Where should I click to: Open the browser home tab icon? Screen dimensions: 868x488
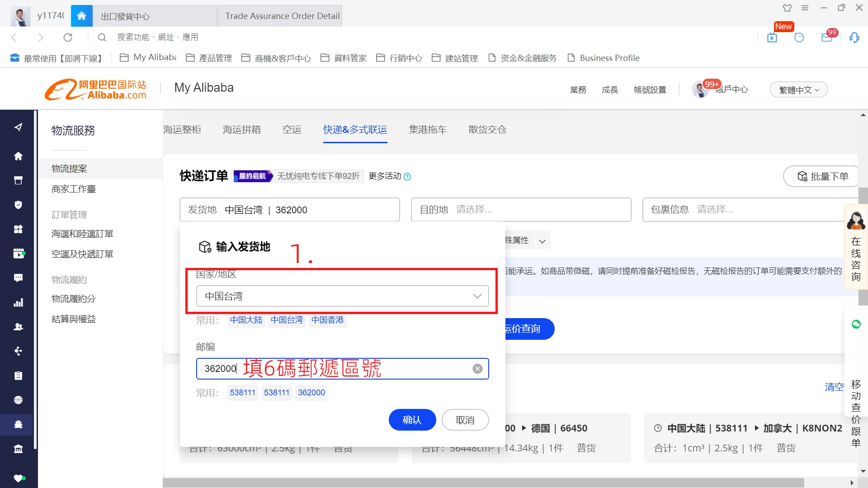coord(82,16)
